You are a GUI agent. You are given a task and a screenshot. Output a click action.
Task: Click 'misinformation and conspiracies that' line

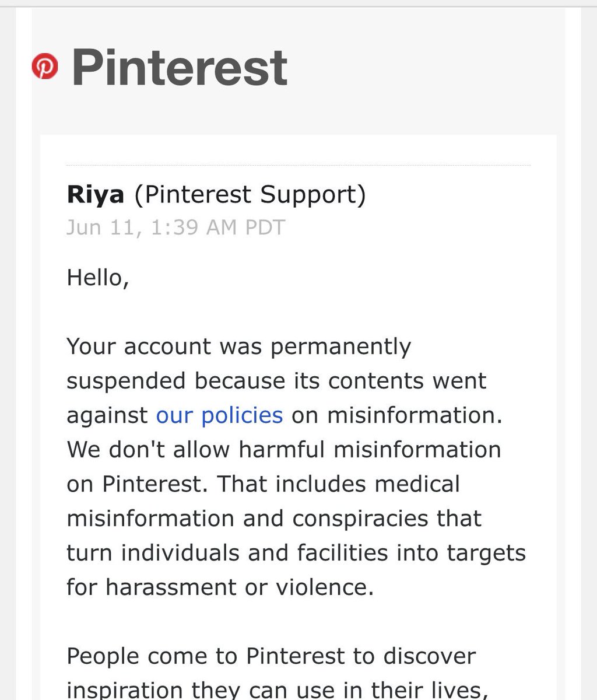pos(274,519)
